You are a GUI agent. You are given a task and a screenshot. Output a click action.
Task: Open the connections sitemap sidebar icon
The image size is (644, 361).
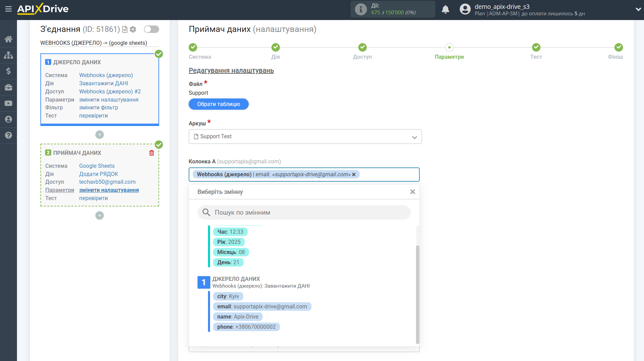pyautogui.click(x=8, y=55)
